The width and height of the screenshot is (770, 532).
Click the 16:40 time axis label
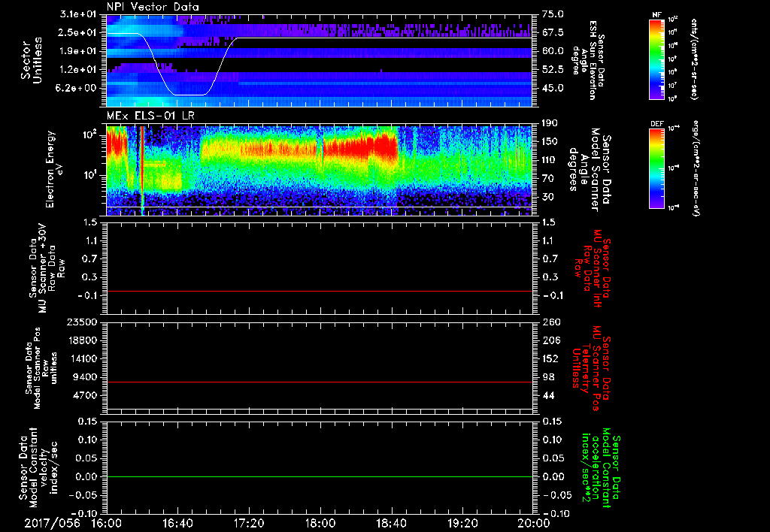(x=177, y=523)
